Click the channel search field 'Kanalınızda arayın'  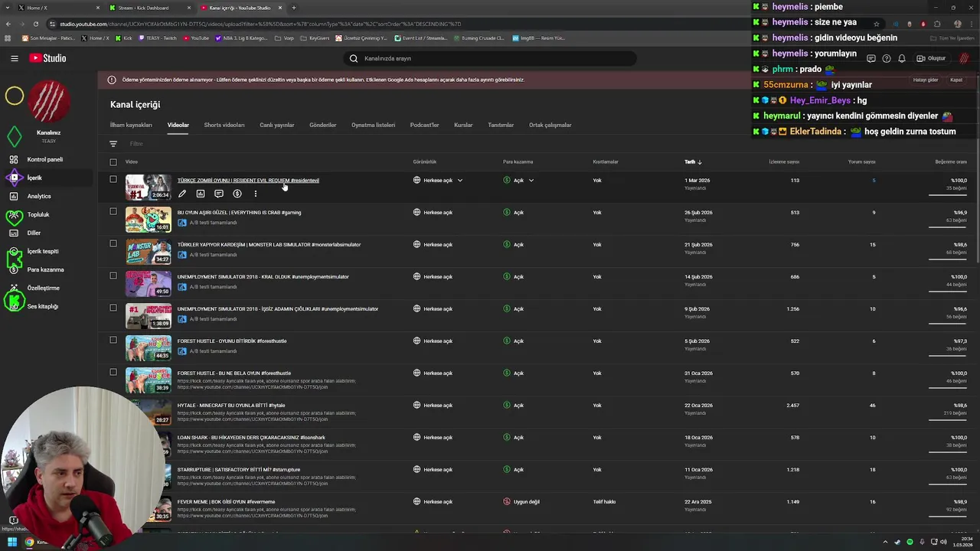point(490,58)
